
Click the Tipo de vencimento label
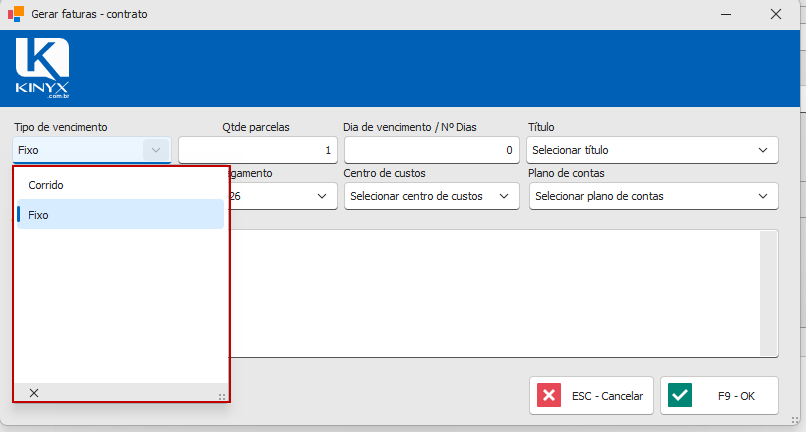click(61, 127)
